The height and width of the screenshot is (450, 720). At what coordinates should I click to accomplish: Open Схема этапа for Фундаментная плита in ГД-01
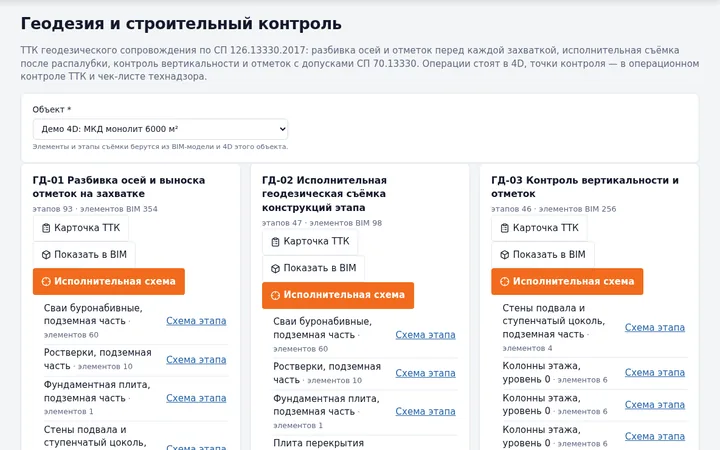coord(196,398)
